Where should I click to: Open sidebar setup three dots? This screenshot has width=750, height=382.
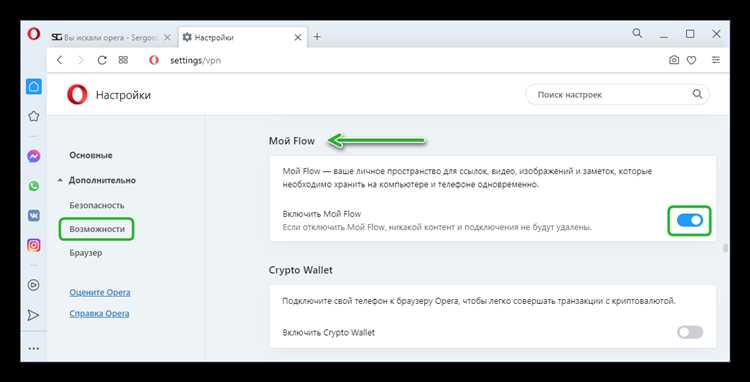coord(33,349)
